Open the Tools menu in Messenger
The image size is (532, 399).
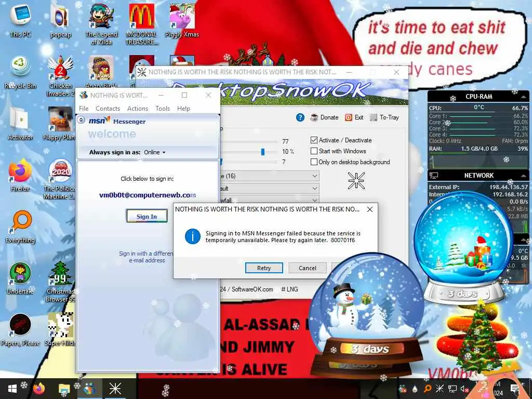coord(163,109)
